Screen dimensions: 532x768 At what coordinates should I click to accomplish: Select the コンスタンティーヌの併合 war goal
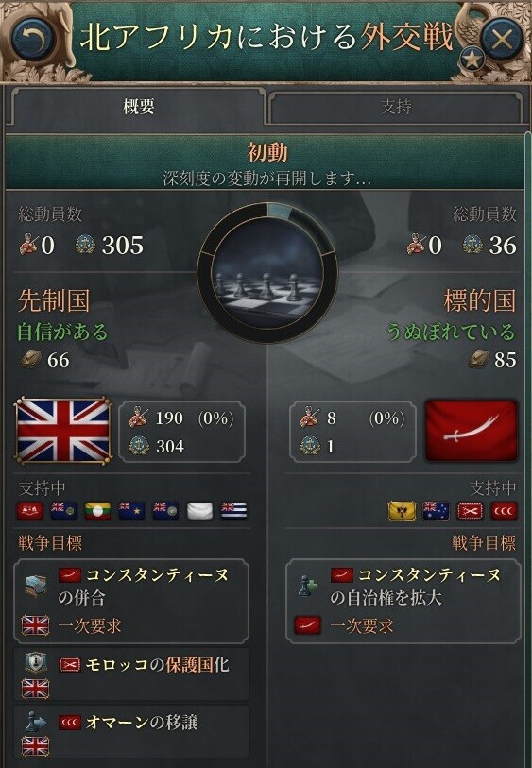click(x=131, y=601)
